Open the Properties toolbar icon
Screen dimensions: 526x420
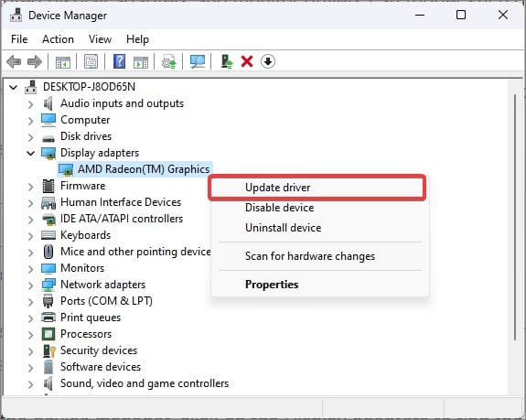(x=91, y=61)
